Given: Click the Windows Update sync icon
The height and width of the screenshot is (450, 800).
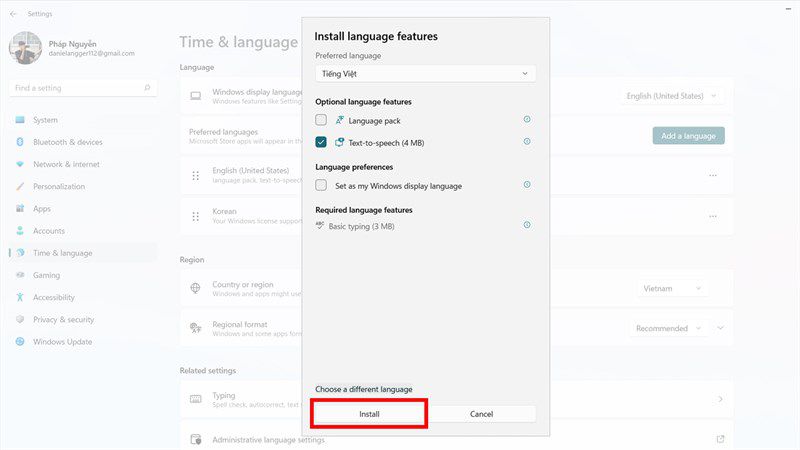Looking at the screenshot, I should point(20,342).
